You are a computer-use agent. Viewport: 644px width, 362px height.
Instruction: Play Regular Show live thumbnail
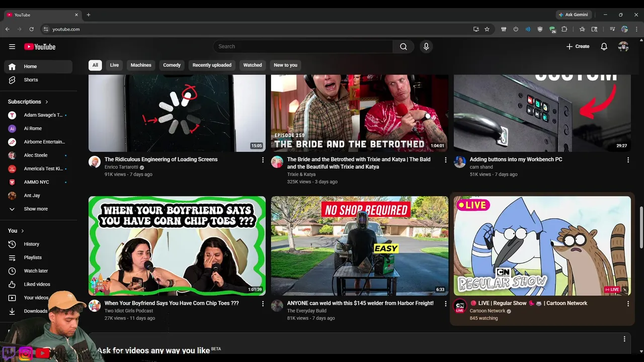click(542, 246)
